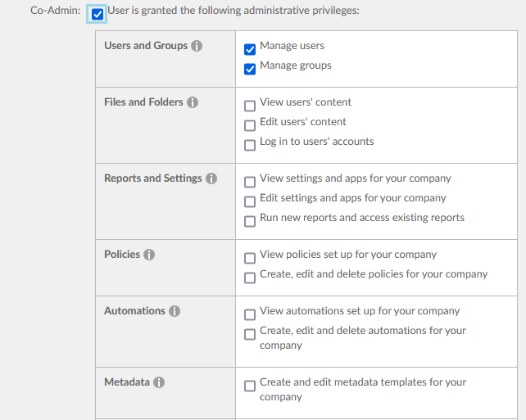Enable View automations set up for company

click(250, 314)
